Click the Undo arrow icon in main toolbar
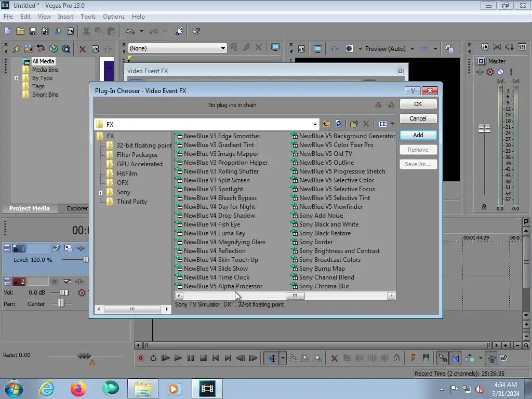The height and width of the screenshot is (399, 532). [130, 31]
